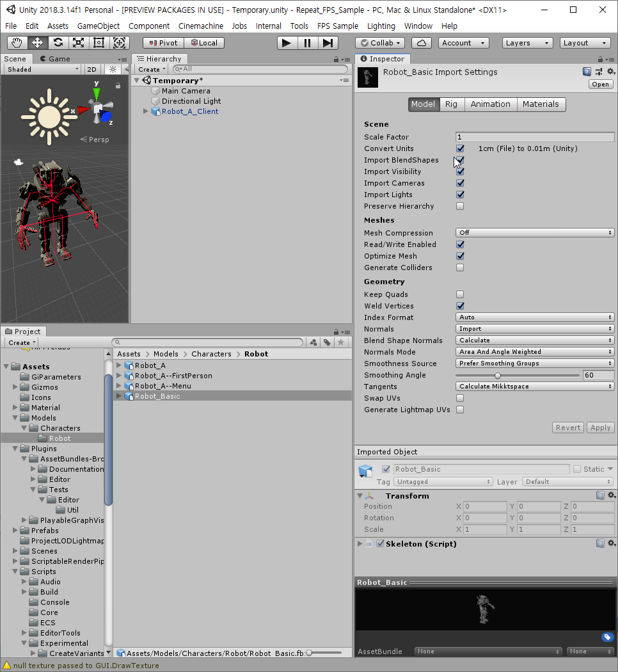Open Index Format dropdown
The height and width of the screenshot is (672, 618).
pos(535,317)
